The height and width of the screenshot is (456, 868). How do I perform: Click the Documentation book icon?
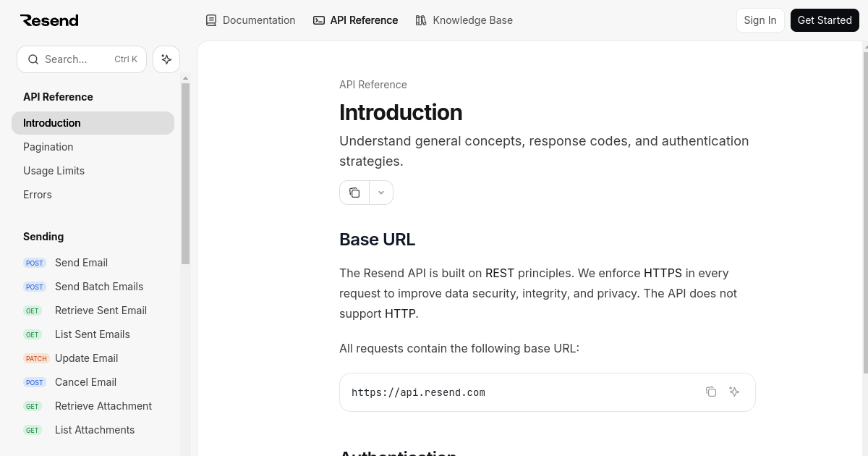point(211,20)
